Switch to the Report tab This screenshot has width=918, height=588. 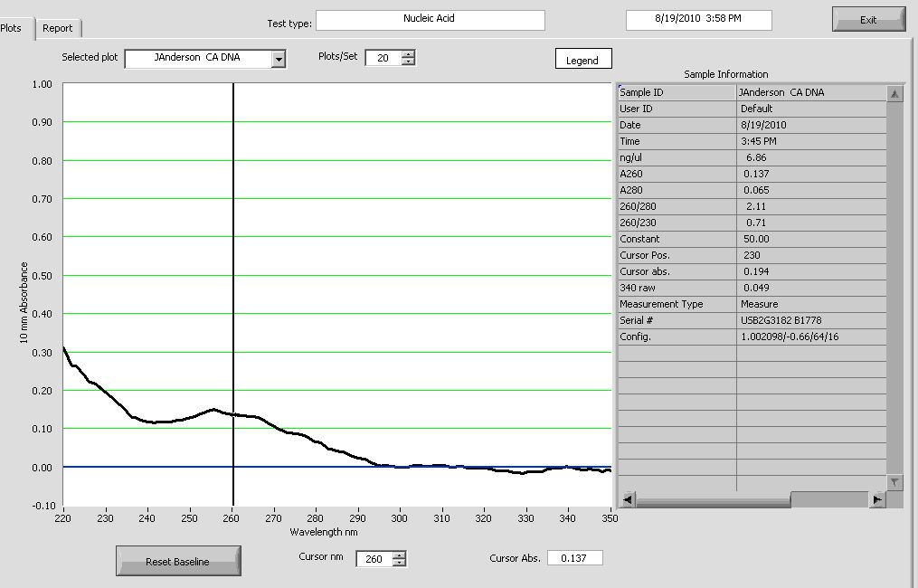click(58, 28)
